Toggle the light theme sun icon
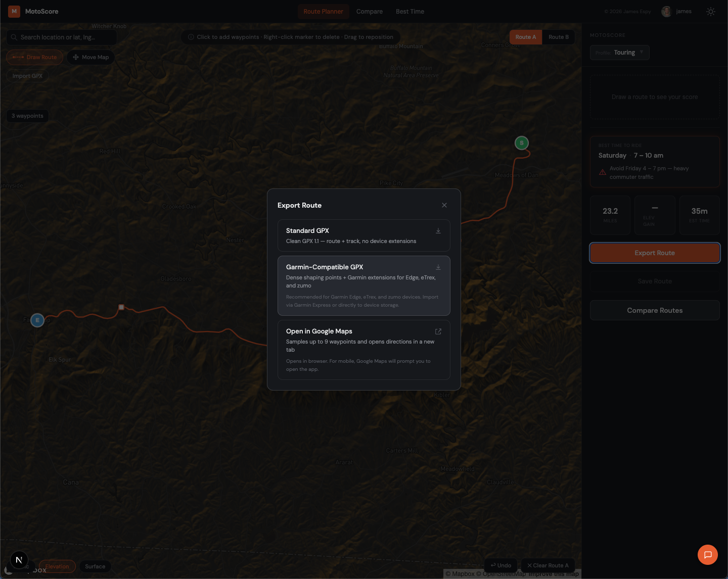This screenshot has width=728, height=579. [711, 11]
